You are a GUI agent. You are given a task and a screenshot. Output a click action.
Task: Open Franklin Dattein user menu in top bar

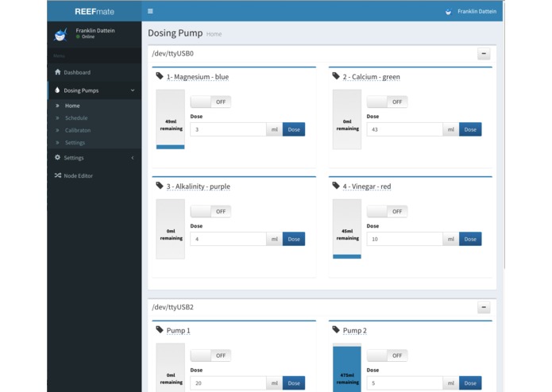(x=471, y=12)
